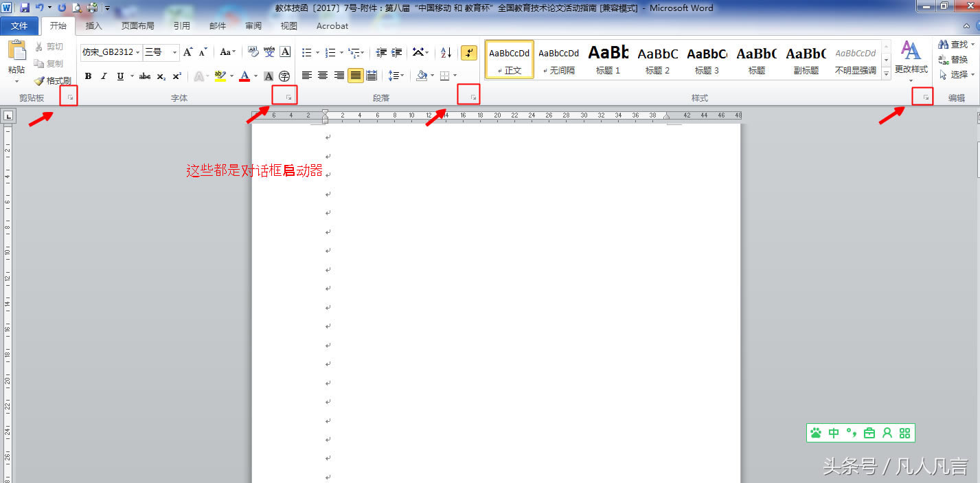Click the 更改样式 (Change Styles) button
This screenshot has width=980, height=483.
[911, 58]
